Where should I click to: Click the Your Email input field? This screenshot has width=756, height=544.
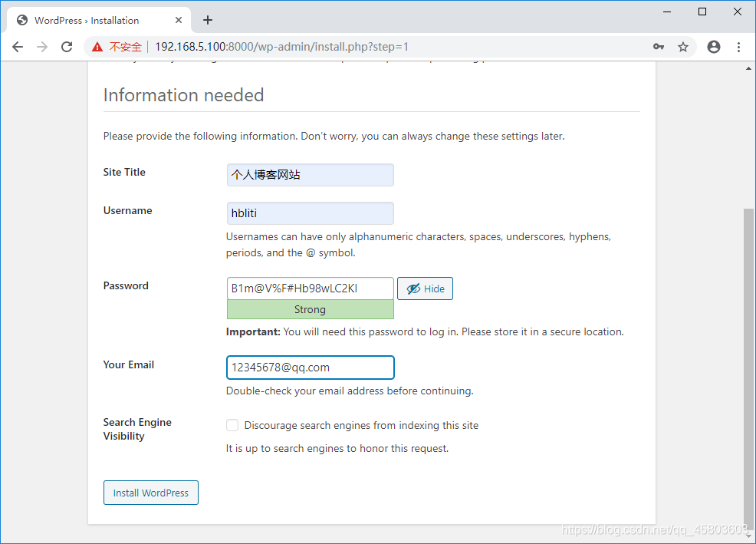310,368
